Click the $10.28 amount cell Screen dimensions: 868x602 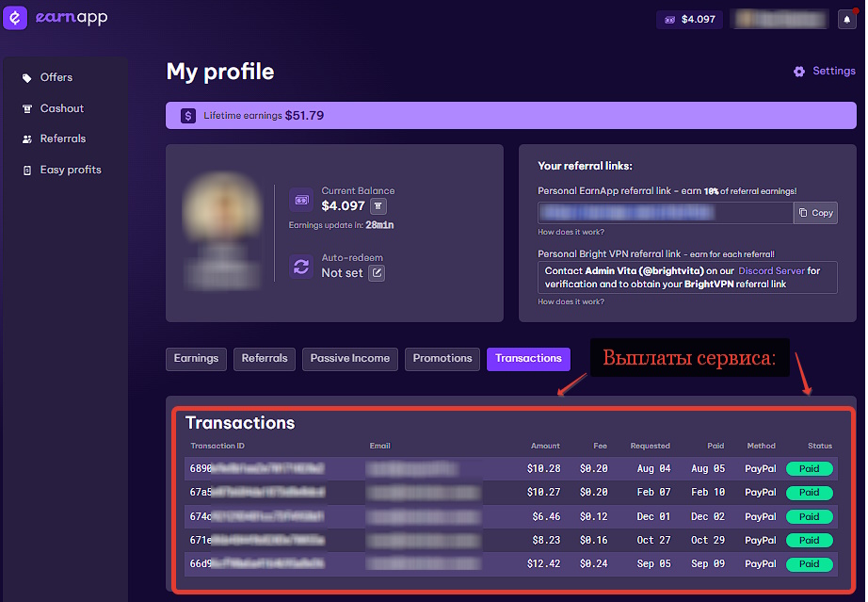[543, 469]
